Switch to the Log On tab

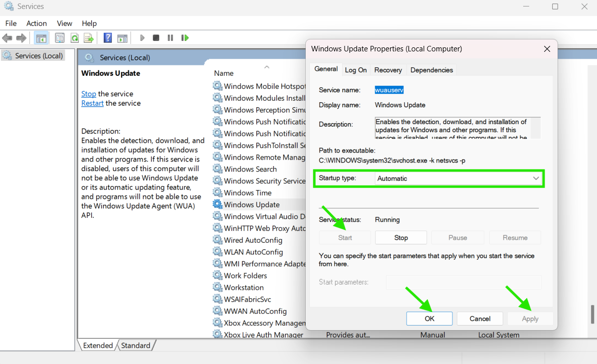pos(356,70)
